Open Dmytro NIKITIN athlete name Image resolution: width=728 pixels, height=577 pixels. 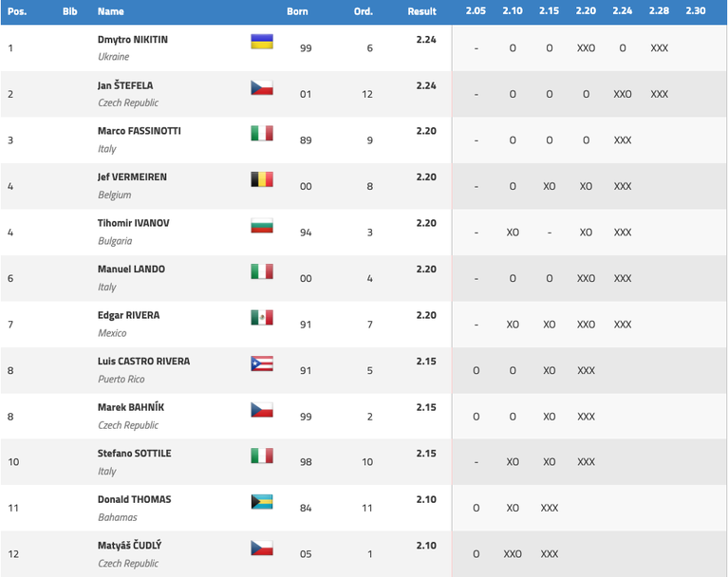coord(133,40)
